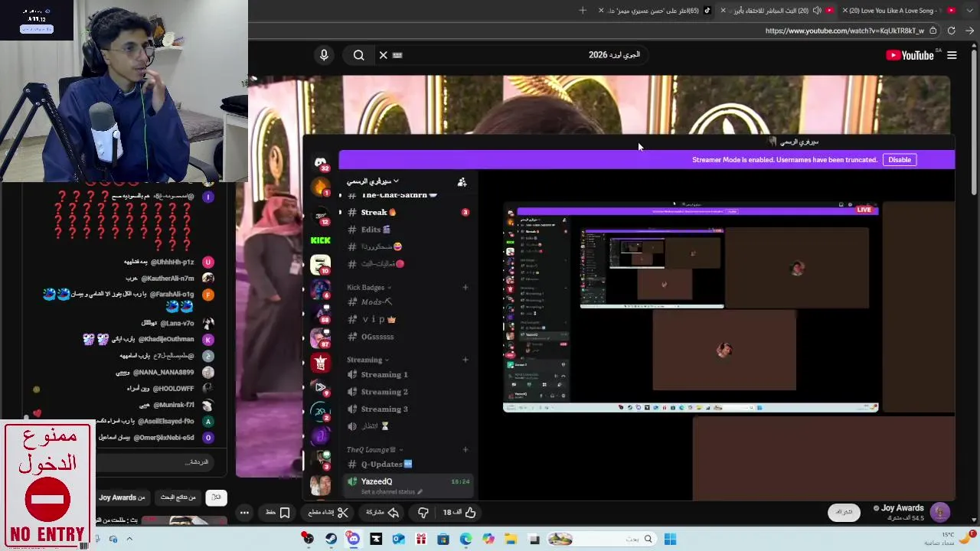Disable Streamer Mode in Discord

900,160
